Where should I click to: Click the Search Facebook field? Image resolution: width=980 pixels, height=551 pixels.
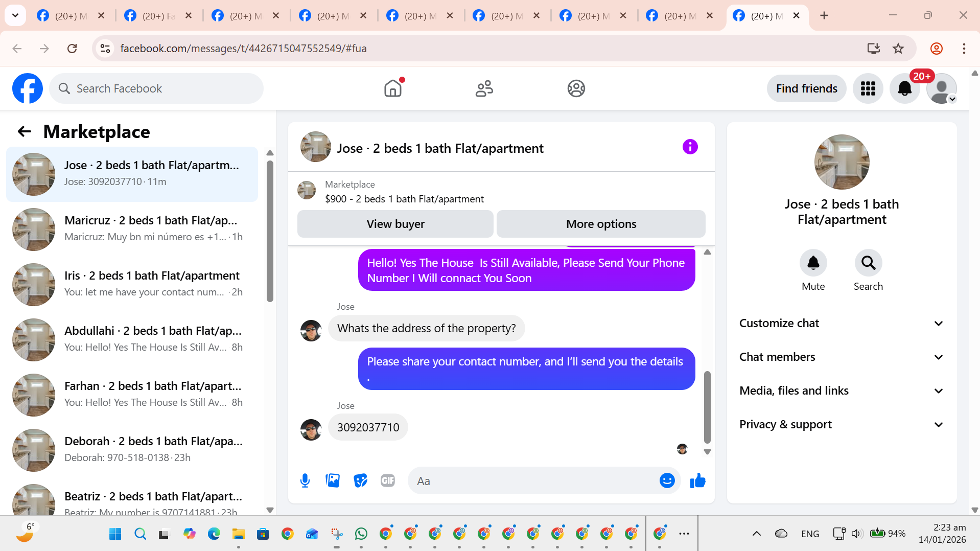pyautogui.click(x=156, y=88)
